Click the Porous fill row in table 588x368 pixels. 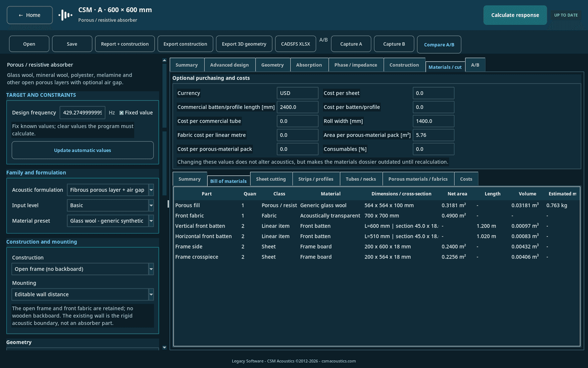coord(376,206)
